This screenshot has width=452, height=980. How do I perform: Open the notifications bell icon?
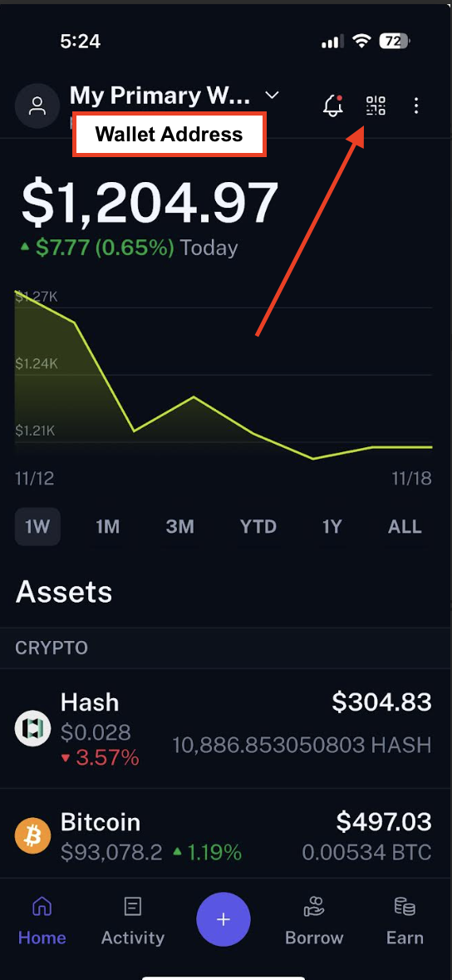coord(332,106)
